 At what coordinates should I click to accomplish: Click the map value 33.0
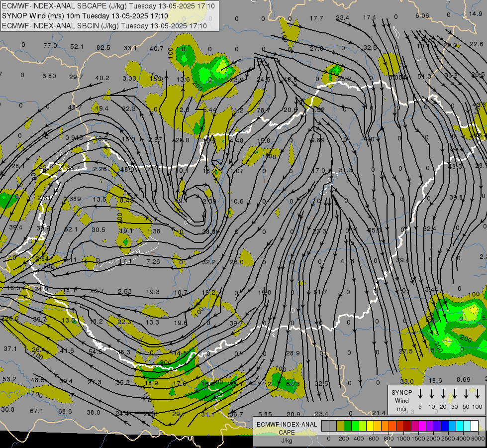tap(406, 381)
